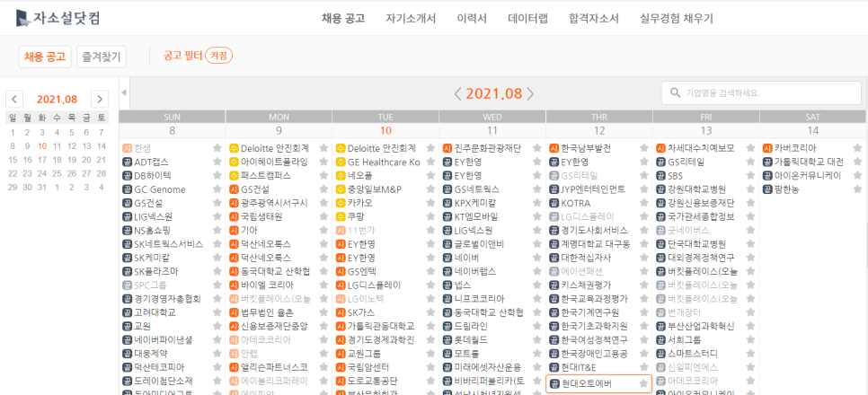Click the 시 badge beside 덕산네오룩스 under 기아
The image size is (868, 395).
point(234,244)
